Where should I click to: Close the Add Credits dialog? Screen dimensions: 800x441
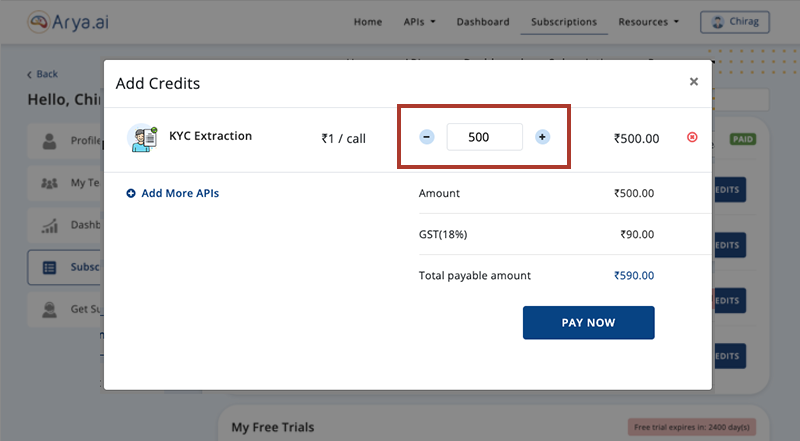click(x=693, y=82)
